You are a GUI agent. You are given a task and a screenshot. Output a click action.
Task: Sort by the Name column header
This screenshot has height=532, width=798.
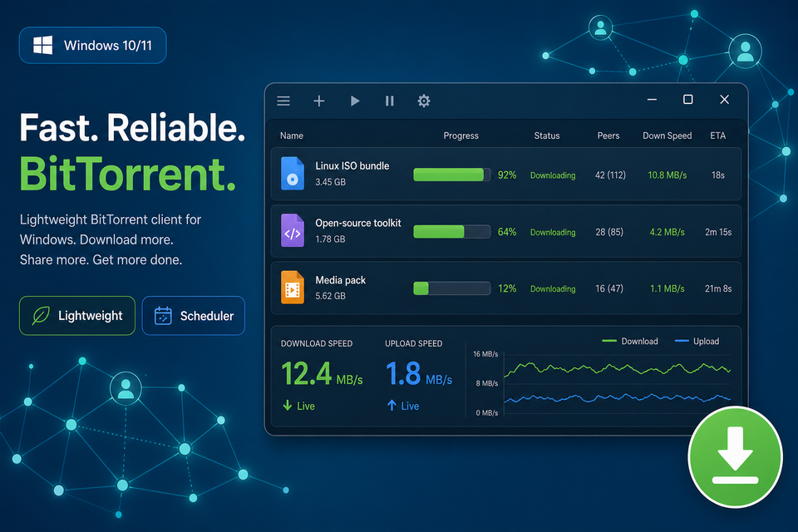pyautogui.click(x=292, y=135)
